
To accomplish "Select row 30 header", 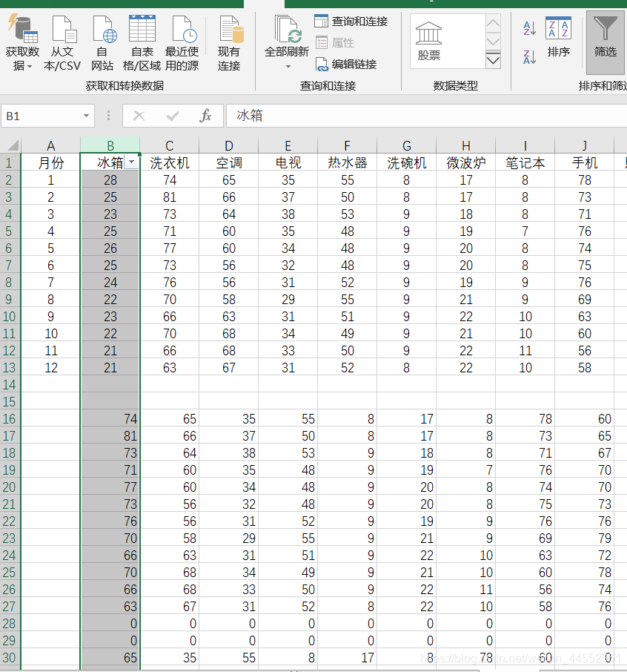I will tap(10, 657).
